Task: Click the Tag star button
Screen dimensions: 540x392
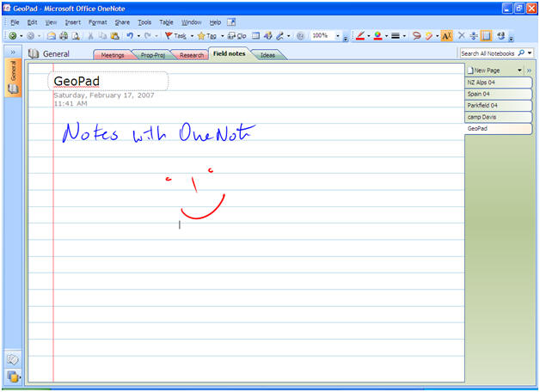Action: coord(207,35)
